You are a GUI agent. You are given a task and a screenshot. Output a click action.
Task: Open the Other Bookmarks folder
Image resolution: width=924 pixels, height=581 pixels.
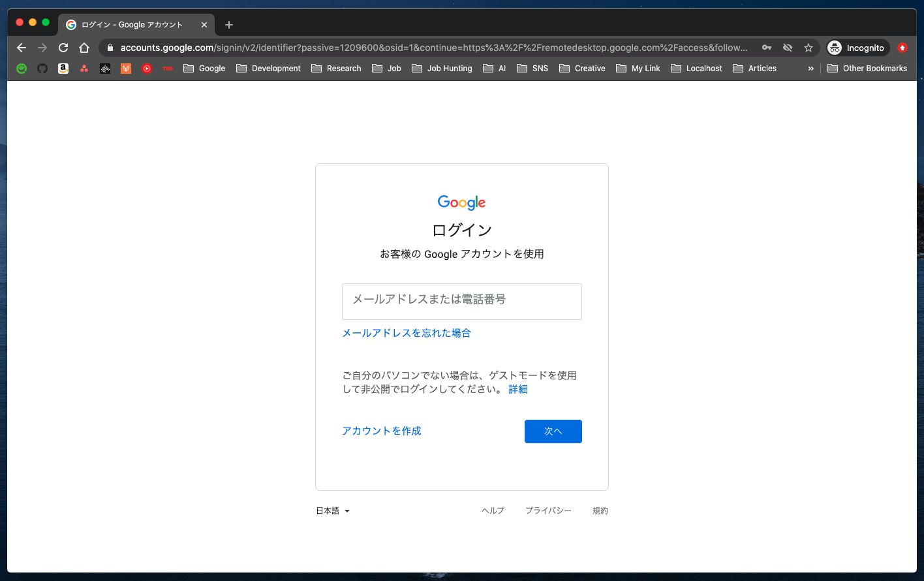tap(867, 68)
